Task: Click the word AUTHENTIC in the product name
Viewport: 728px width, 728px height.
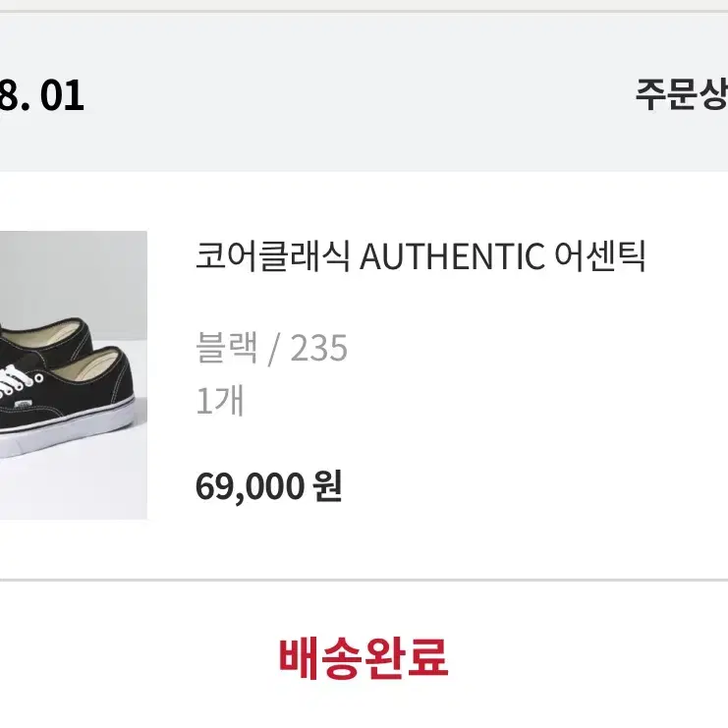Action: coord(452,256)
